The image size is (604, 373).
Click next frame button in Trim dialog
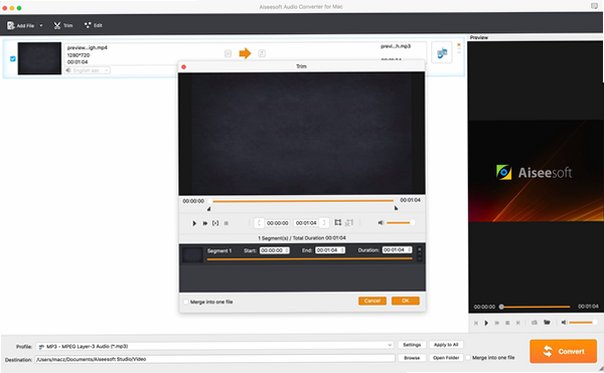[x=205, y=223]
